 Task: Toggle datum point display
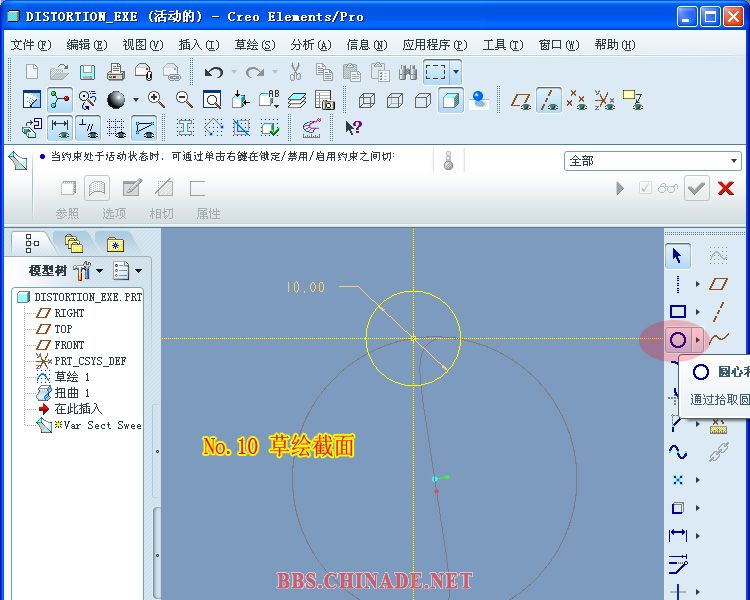(576, 100)
